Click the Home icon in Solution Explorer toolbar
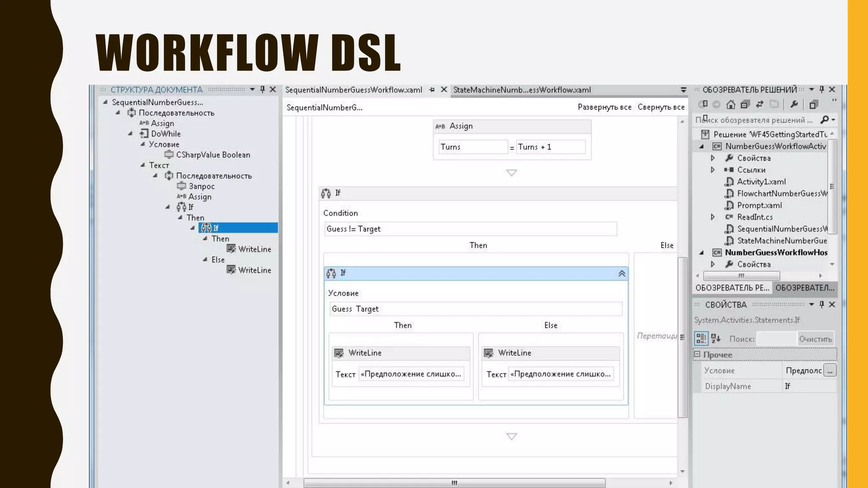 pos(731,104)
